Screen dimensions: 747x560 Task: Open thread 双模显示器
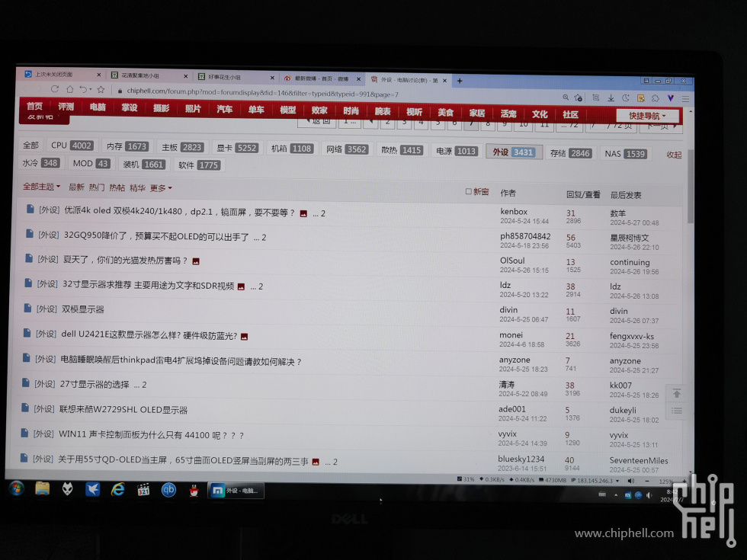pos(83,309)
